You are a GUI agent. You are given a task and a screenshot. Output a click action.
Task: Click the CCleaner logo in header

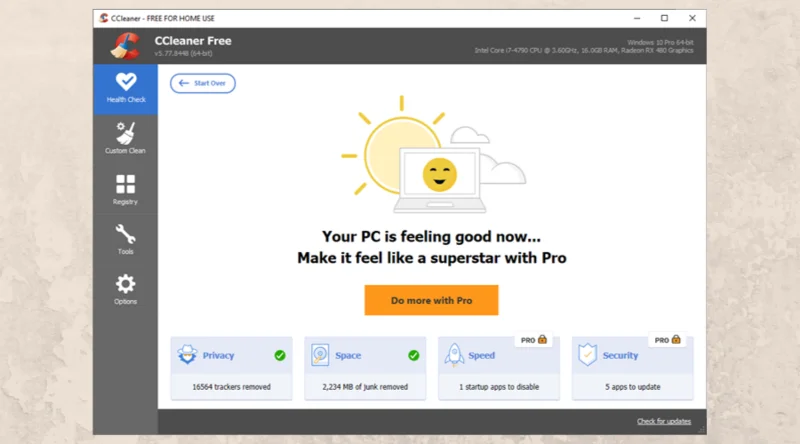[126, 46]
